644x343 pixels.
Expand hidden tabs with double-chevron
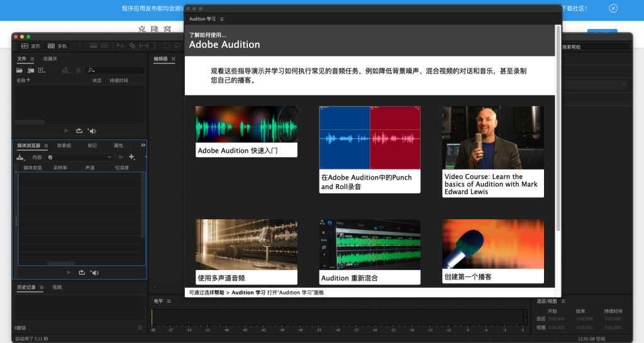pyautogui.click(x=143, y=145)
